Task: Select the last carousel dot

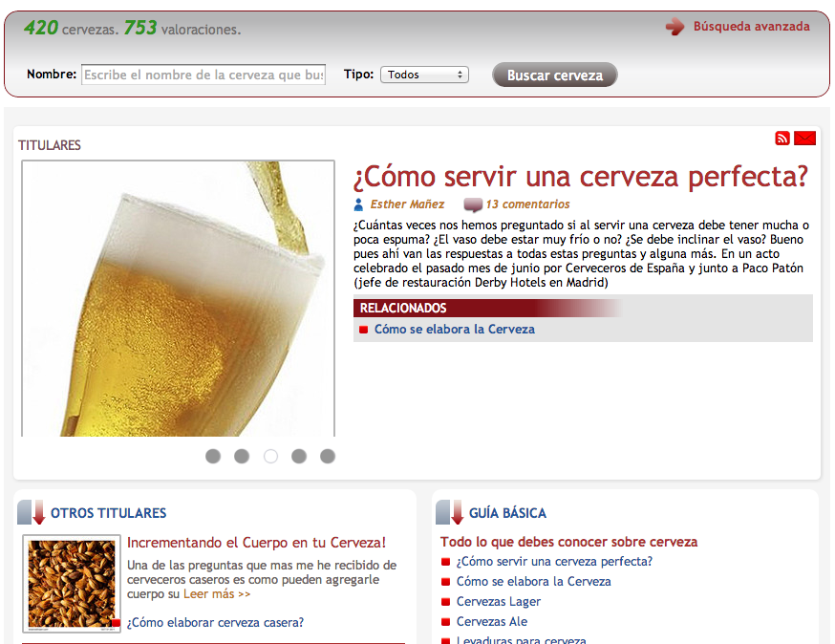Action: point(328,456)
